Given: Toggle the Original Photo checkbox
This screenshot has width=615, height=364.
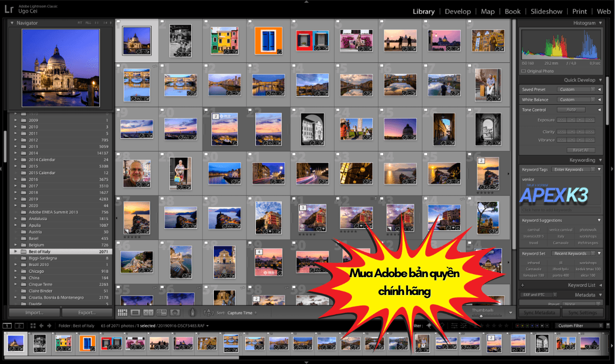Looking at the screenshot, I should pyautogui.click(x=523, y=71).
